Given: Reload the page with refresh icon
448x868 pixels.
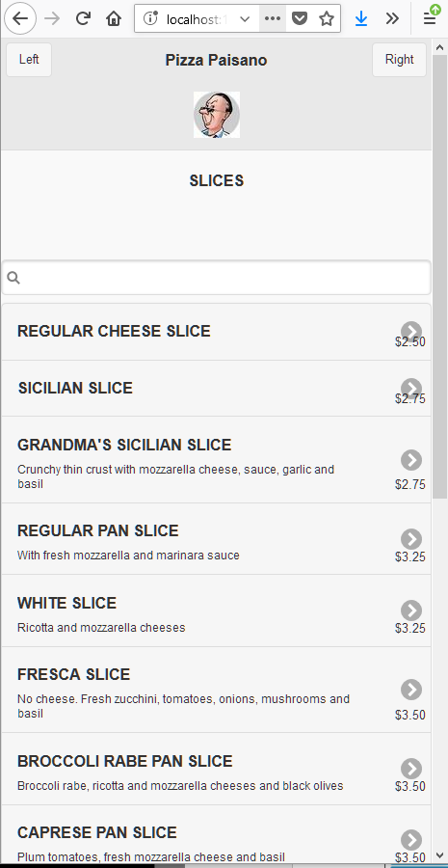Looking at the screenshot, I should point(83,19).
